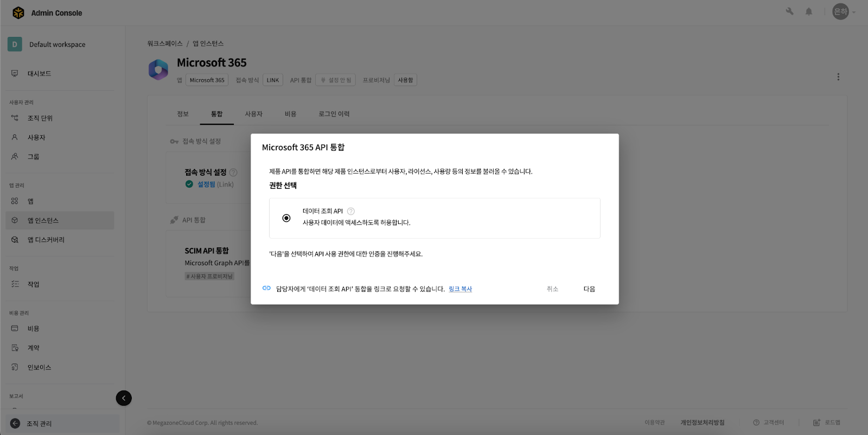This screenshot has height=435, width=868.
Task: Switch to the 통합 tab
Action: click(x=217, y=114)
